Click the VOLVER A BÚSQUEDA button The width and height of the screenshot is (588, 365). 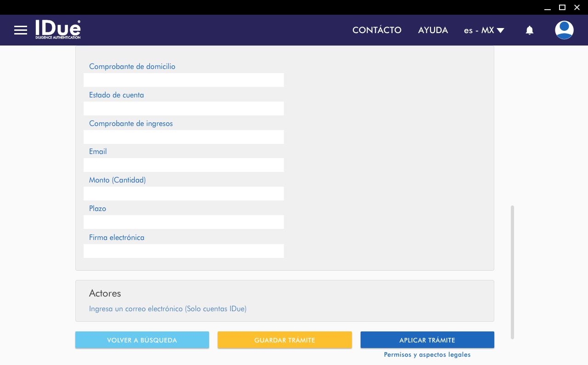point(142,340)
